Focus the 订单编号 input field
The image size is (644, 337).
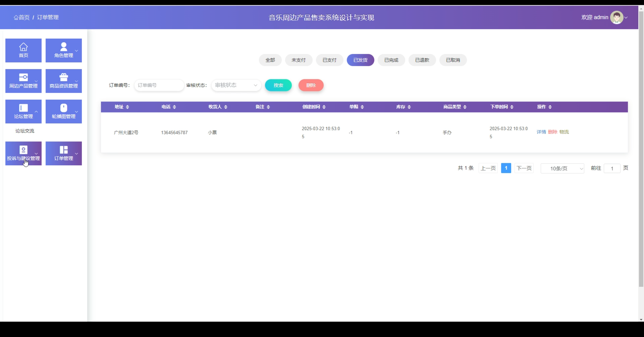click(x=159, y=85)
